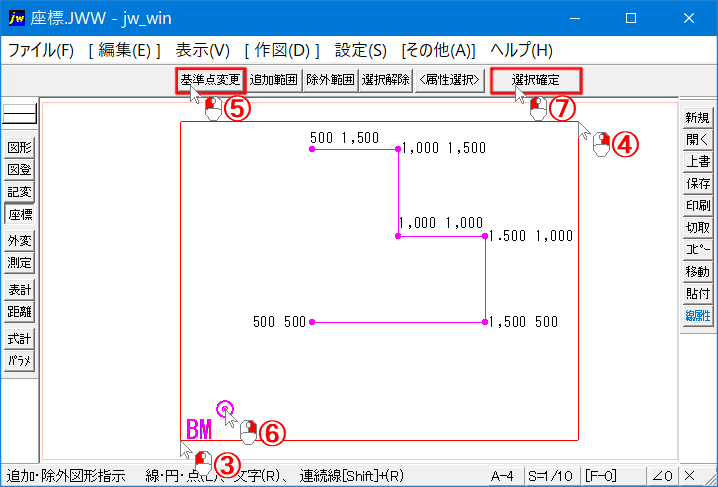Image resolution: width=718 pixels, height=487 pixels.
Task: Click the '500 500' coordinate text
Action: click(279, 322)
